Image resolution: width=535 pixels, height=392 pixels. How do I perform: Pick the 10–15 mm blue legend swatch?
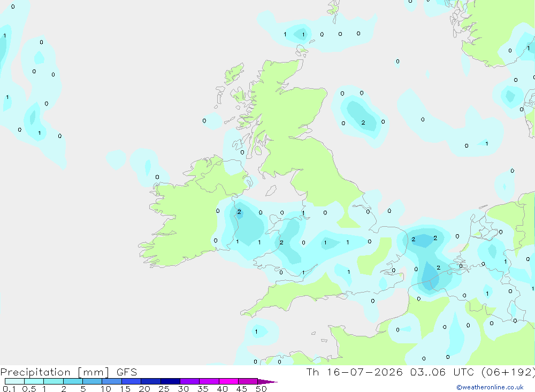(x=112, y=381)
